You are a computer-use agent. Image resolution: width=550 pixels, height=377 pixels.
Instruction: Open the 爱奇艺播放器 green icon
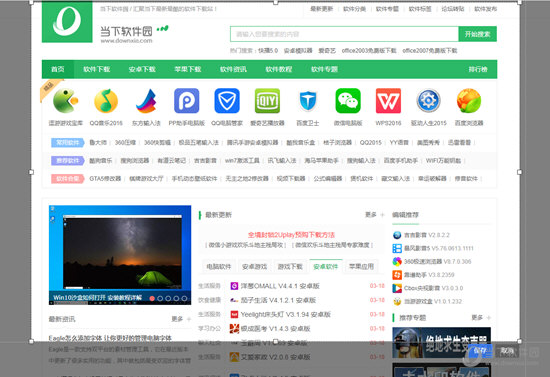(x=267, y=101)
